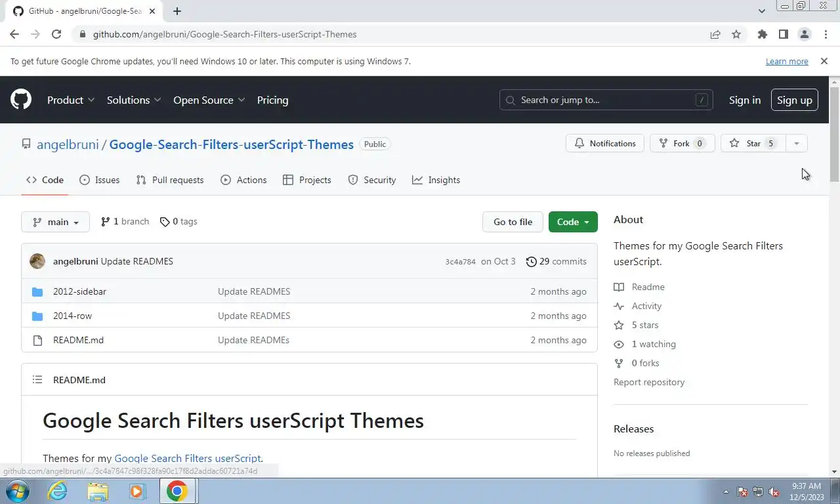Open the star lists dropdown arrow

pos(796,143)
